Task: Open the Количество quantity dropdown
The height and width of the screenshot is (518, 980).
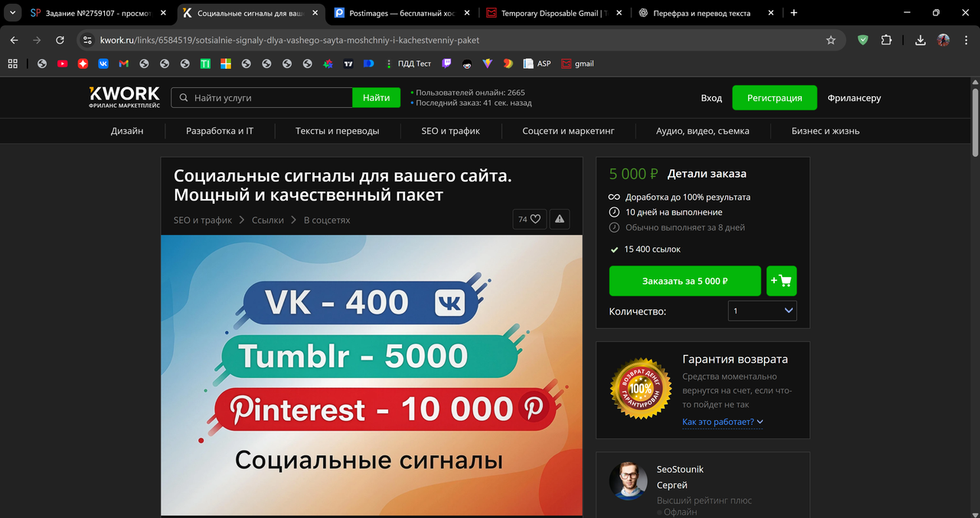Action: point(762,311)
